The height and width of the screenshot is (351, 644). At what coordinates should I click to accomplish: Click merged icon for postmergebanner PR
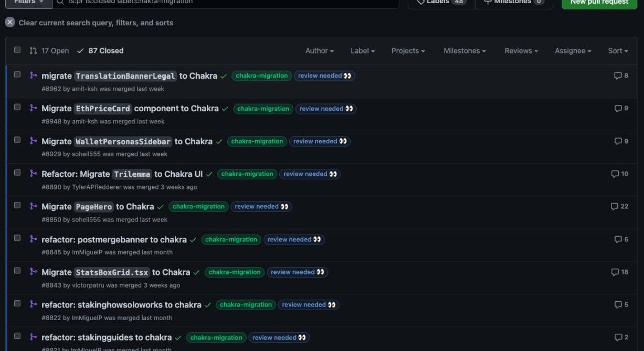33,239
